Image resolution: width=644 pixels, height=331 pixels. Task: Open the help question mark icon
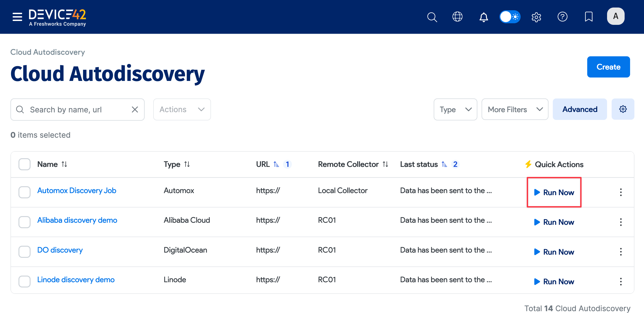[562, 17]
